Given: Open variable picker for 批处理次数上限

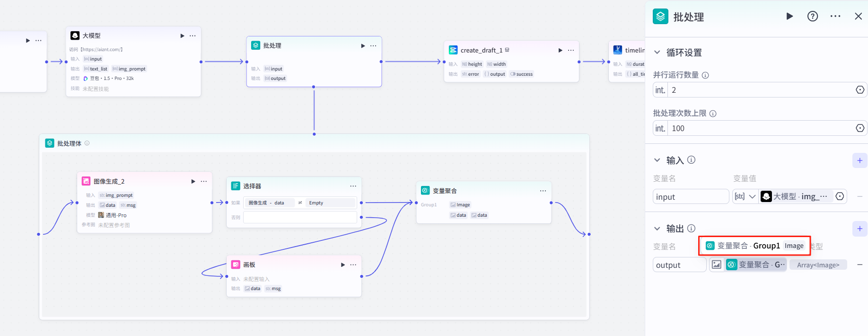Looking at the screenshot, I should pos(860,128).
